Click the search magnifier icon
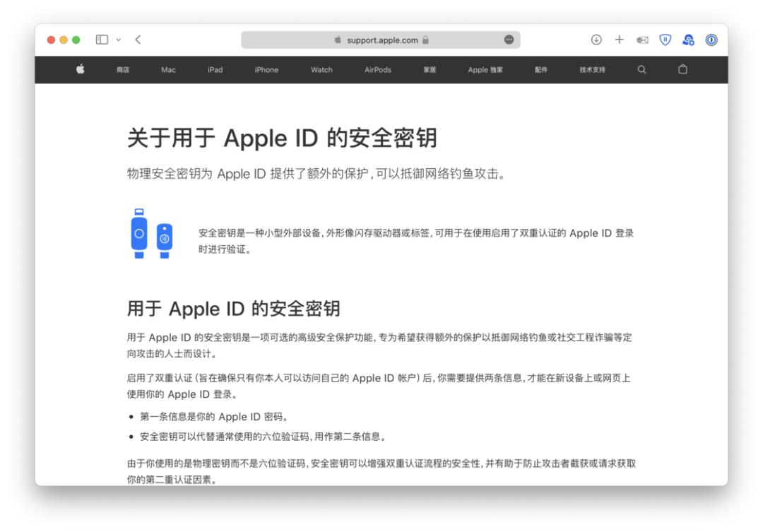This screenshot has height=532, width=763. pyautogui.click(x=641, y=70)
